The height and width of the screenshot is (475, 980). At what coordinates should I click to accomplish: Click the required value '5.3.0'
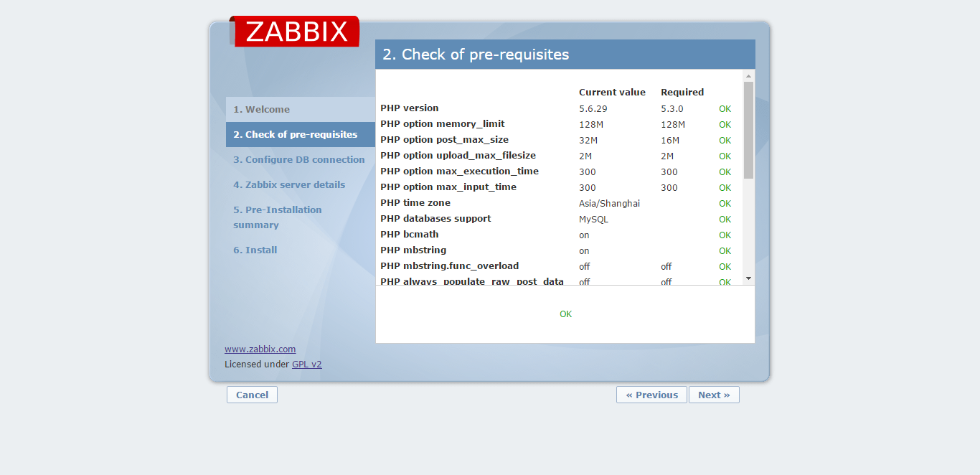point(672,108)
